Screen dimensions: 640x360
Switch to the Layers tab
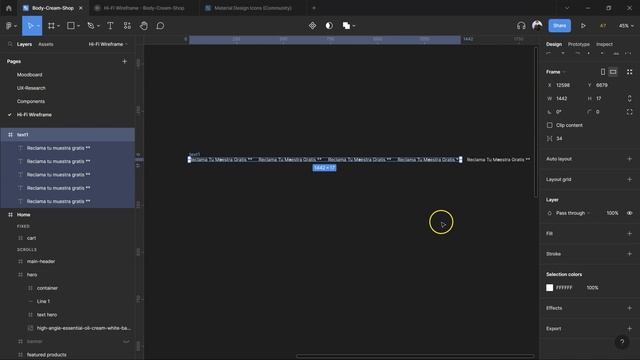pyautogui.click(x=24, y=44)
